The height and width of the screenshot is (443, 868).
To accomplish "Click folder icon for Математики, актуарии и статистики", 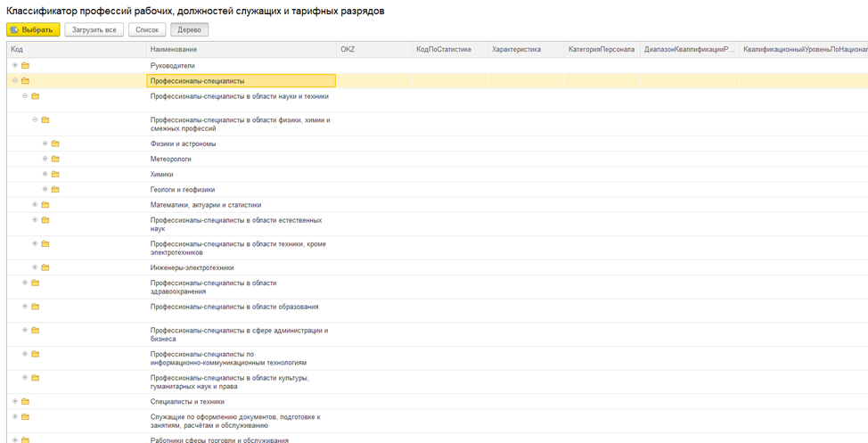I will [x=45, y=205].
